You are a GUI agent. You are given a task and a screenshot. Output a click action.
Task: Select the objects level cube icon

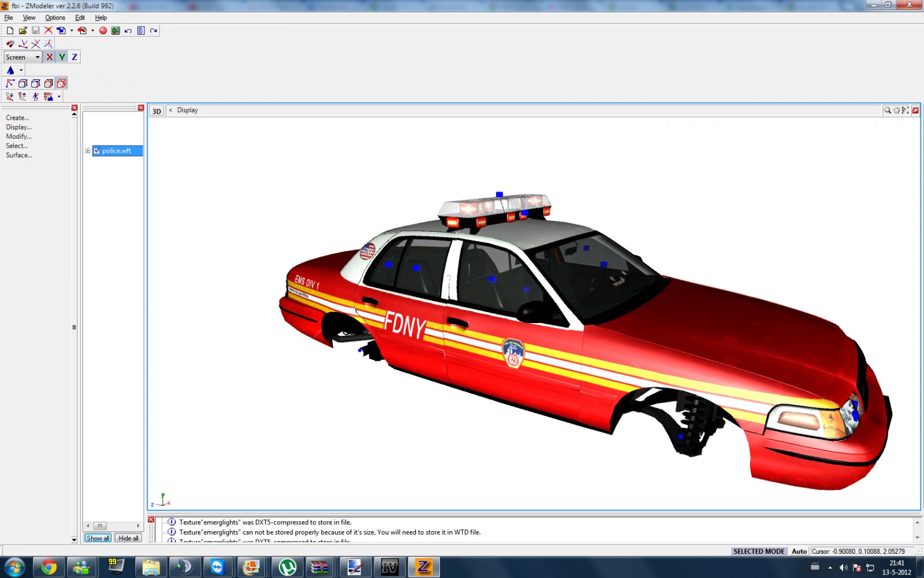coord(61,83)
